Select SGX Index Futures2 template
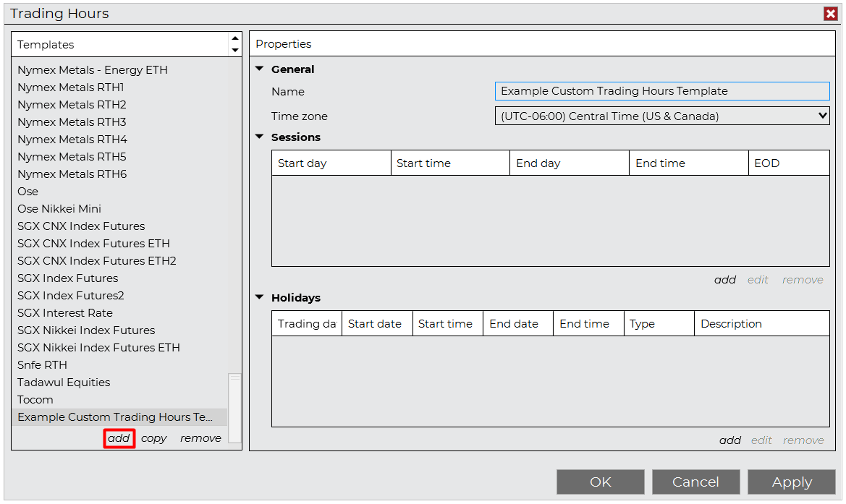 [x=71, y=296]
